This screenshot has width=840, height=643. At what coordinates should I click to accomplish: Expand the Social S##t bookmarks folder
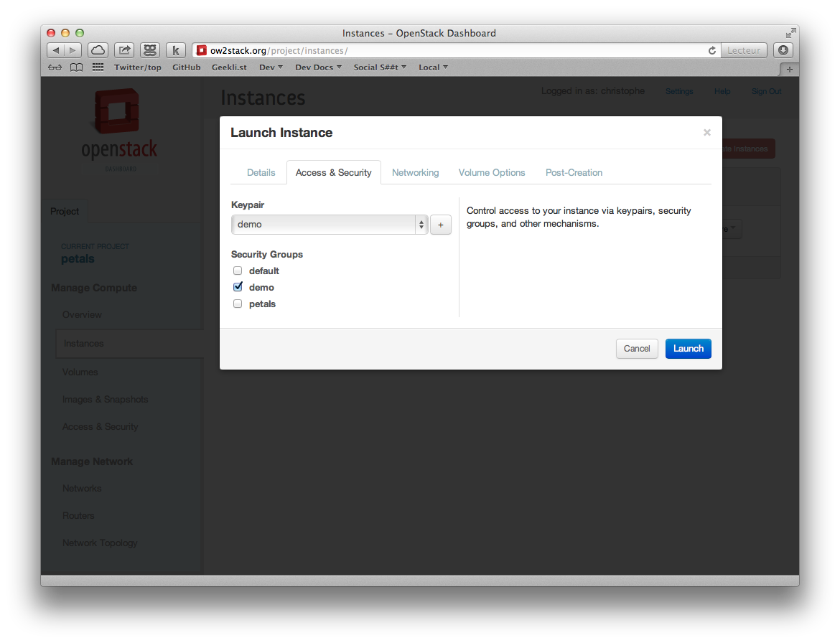[x=380, y=67]
